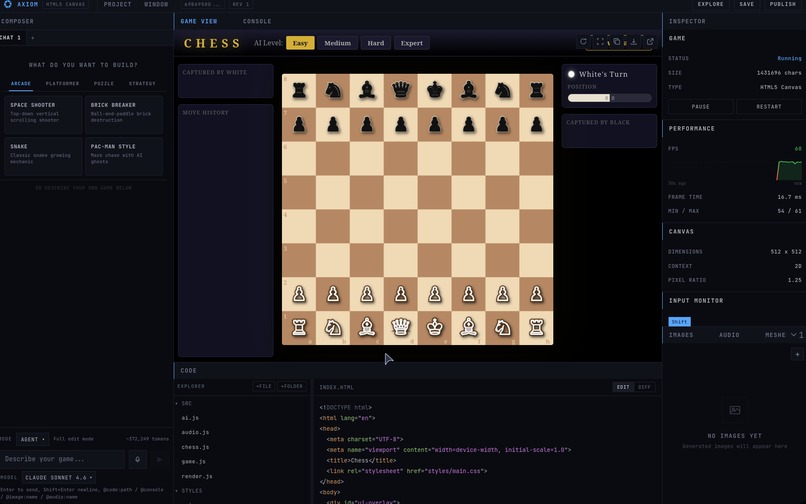
Task: Open ai.js in the explorer
Action: [190, 418]
